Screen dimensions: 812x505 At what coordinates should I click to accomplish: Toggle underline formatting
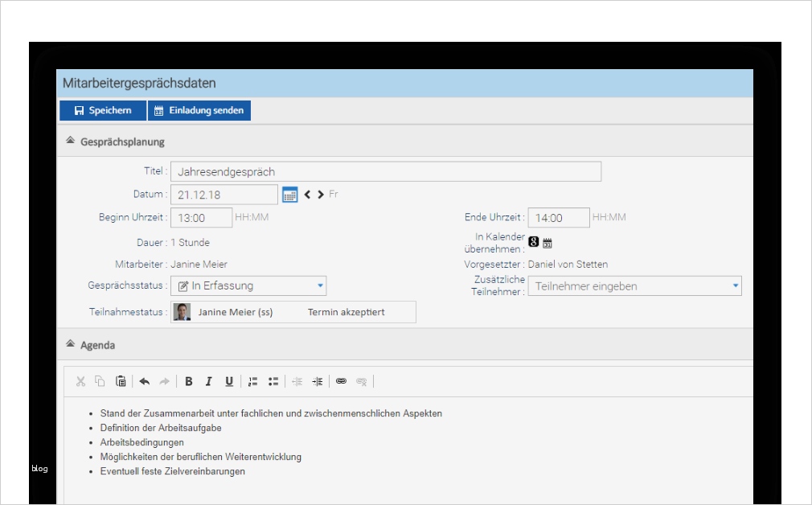coord(229,382)
